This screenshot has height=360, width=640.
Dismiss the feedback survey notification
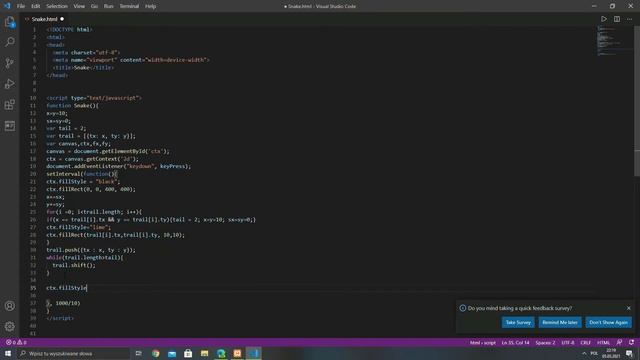pos(629,308)
